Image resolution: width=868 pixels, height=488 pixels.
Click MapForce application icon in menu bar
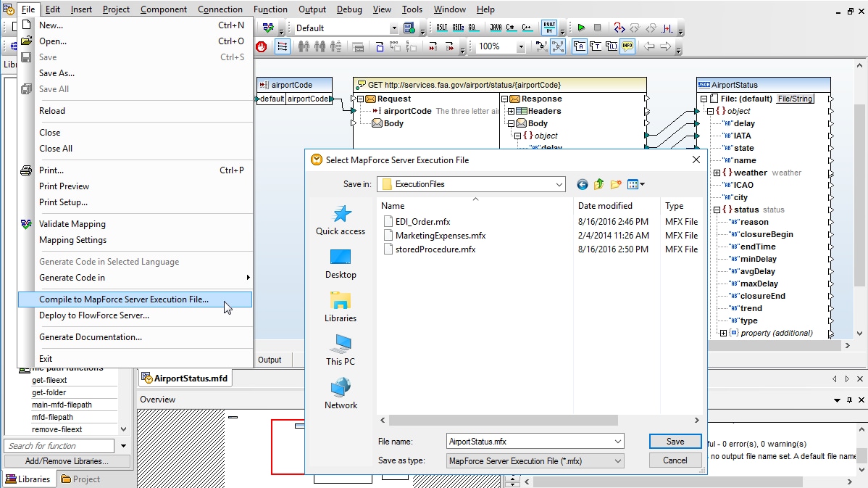point(8,9)
